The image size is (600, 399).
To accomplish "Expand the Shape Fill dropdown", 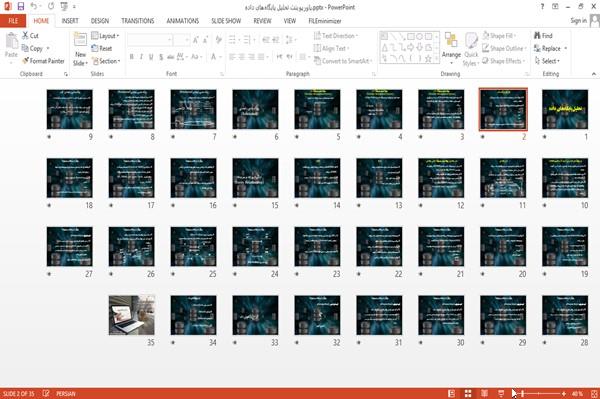I will pos(499,36).
